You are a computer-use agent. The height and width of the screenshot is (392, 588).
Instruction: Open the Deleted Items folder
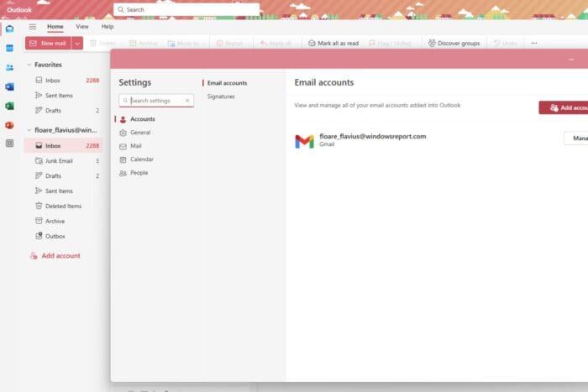click(63, 206)
